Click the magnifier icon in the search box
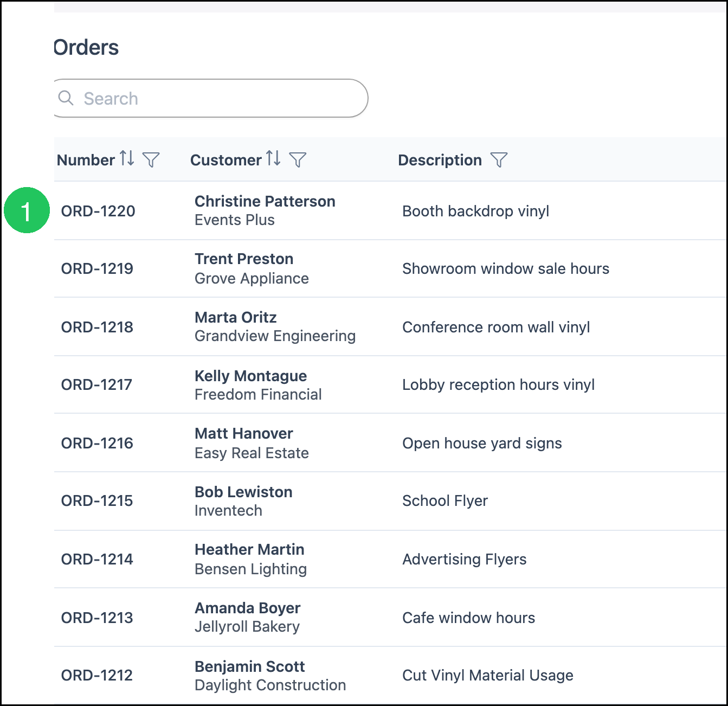Screen dimensions: 728x706 tap(66, 98)
